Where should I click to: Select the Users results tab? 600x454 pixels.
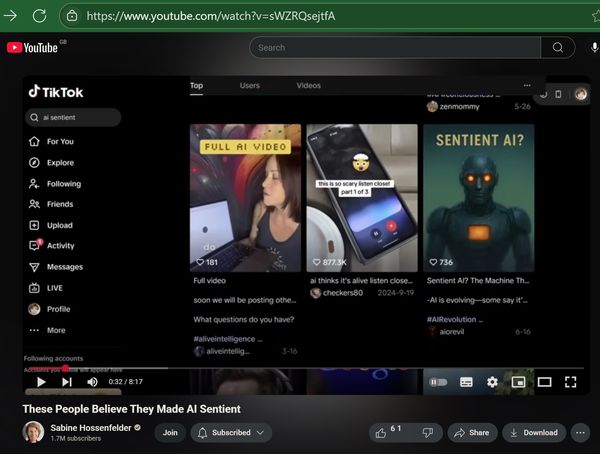[x=249, y=86]
